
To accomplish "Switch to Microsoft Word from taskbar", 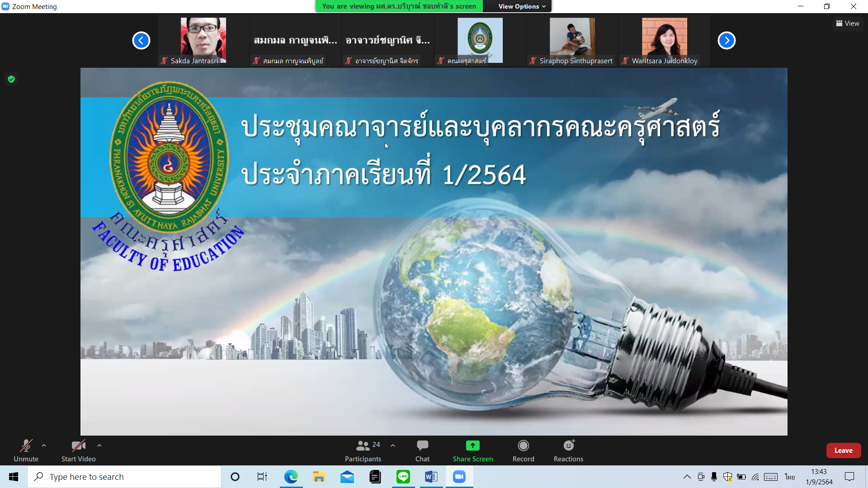I will (431, 477).
